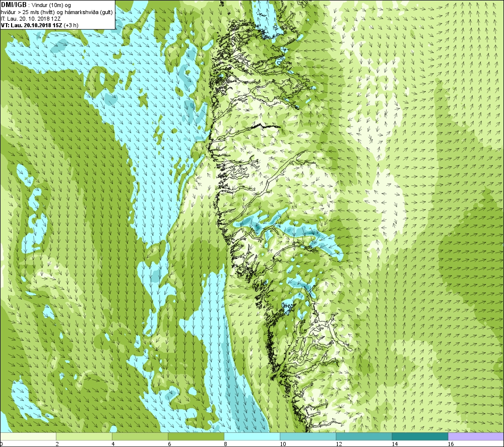
Task: Click the legend scale value '4'
Action: (113, 444)
